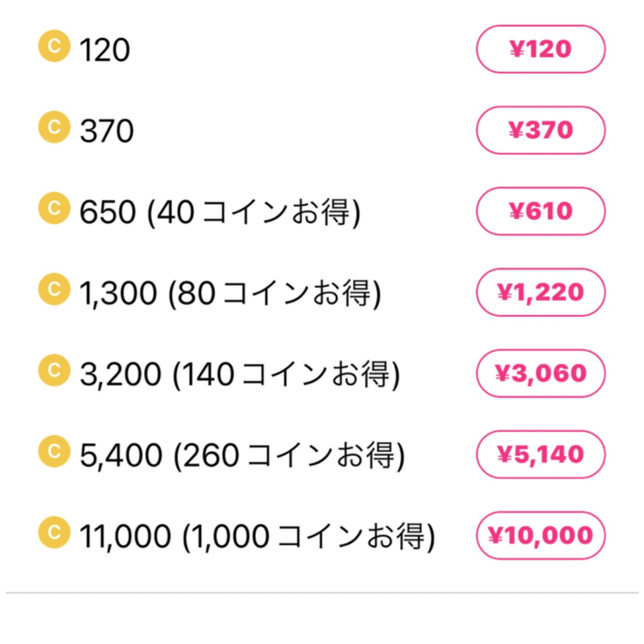Click the 3,200 (140コインお得) label
The image size is (644, 644).
pyautogui.click(x=240, y=374)
